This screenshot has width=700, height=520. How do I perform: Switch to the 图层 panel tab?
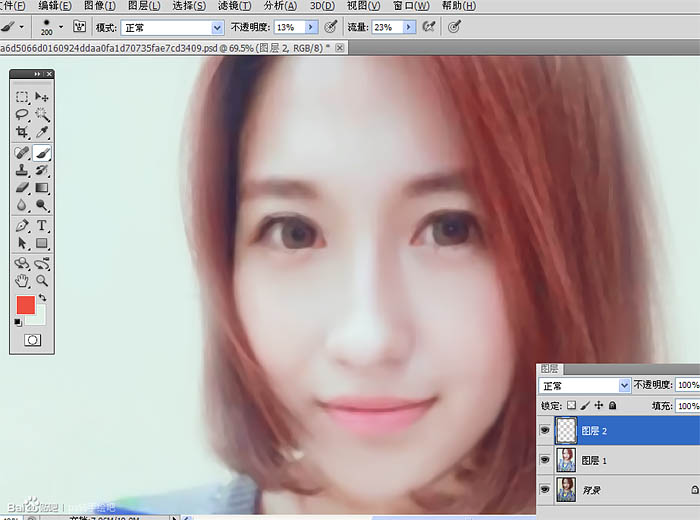550,368
